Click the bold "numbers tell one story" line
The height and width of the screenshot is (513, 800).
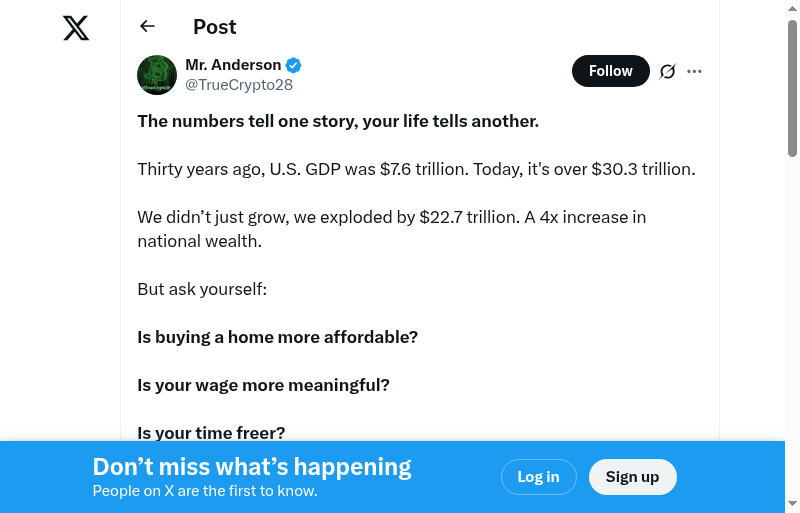(338, 121)
